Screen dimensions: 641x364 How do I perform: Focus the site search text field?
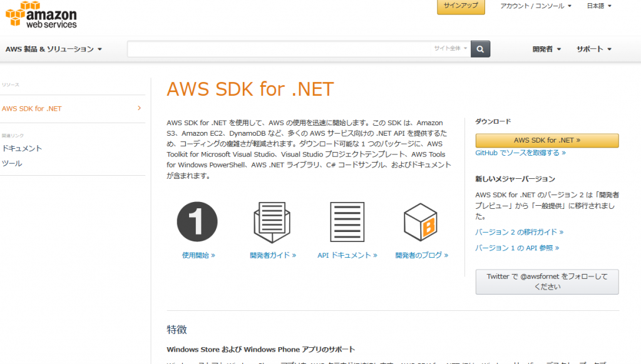pos(279,49)
